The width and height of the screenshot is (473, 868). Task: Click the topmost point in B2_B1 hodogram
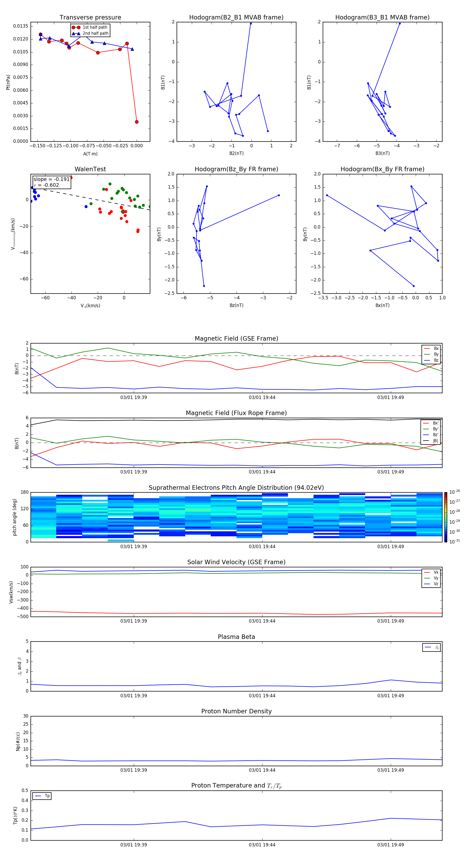[251, 24]
